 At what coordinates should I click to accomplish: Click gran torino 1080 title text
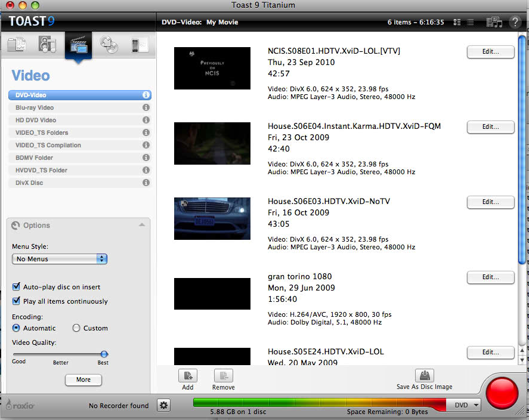click(x=300, y=277)
